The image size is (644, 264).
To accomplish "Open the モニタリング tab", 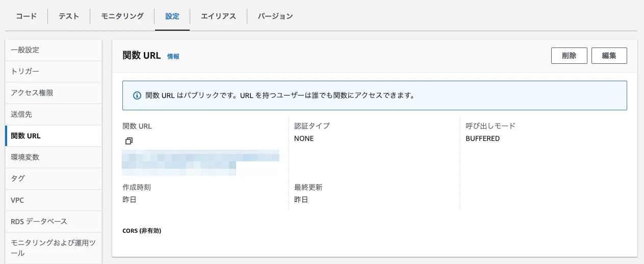I will point(122,16).
